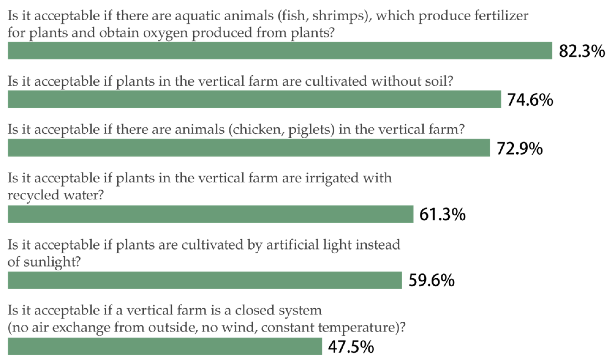The height and width of the screenshot is (364, 612).
Task: Select the aquatic animals fertilizer question text
Action: (x=267, y=24)
